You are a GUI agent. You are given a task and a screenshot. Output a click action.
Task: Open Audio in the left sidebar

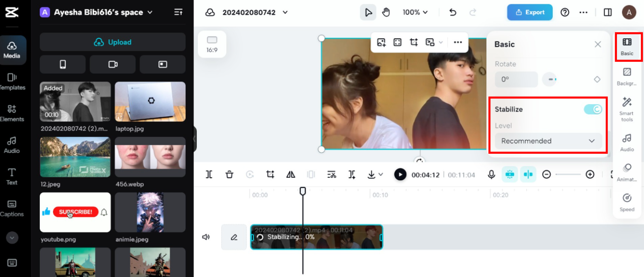pos(12,145)
